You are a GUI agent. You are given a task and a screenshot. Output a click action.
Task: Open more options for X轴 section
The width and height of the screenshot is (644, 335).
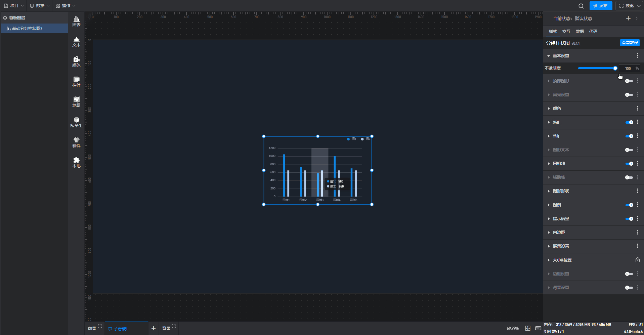click(637, 122)
